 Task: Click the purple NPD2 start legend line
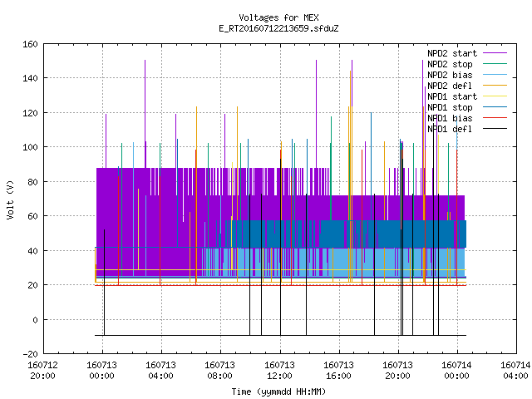(x=495, y=53)
